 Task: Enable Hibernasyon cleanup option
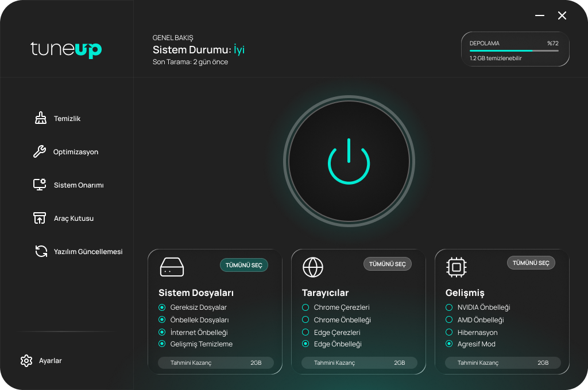click(x=448, y=331)
